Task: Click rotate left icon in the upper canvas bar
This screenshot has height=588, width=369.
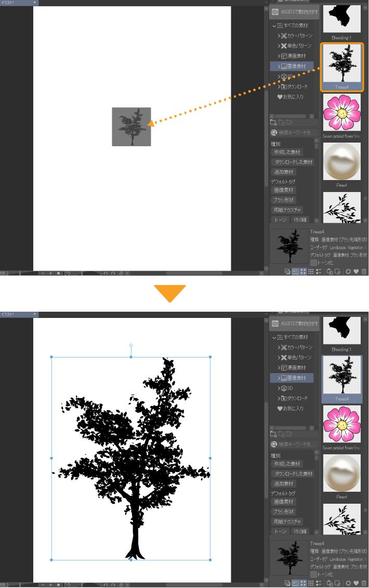Action: [106, 273]
